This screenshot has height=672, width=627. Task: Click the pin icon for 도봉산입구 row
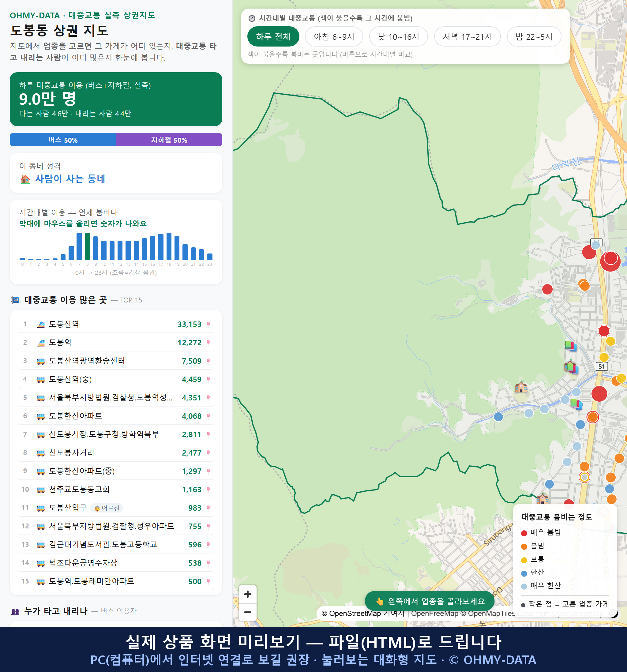[208, 508]
